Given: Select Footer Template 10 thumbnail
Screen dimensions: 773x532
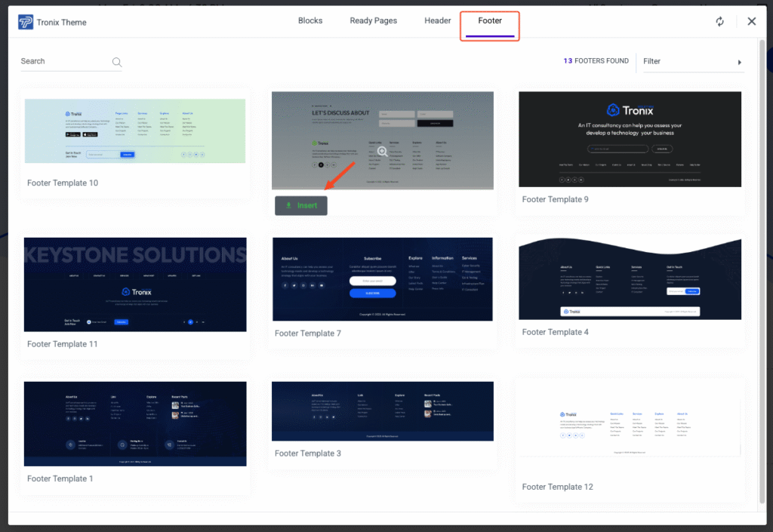Looking at the screenshot, I should click(135, 131).
